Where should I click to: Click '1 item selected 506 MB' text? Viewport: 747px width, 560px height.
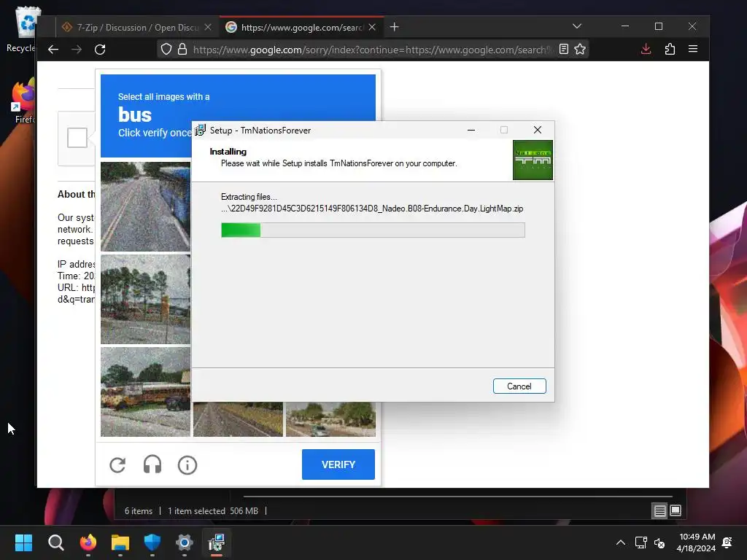(213, 511)
